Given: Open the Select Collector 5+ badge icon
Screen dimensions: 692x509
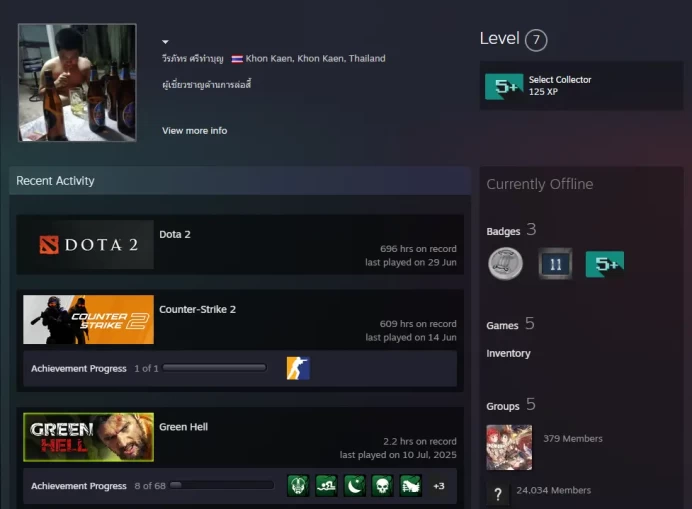Looking at the screenshot, I should coord(504,86).
